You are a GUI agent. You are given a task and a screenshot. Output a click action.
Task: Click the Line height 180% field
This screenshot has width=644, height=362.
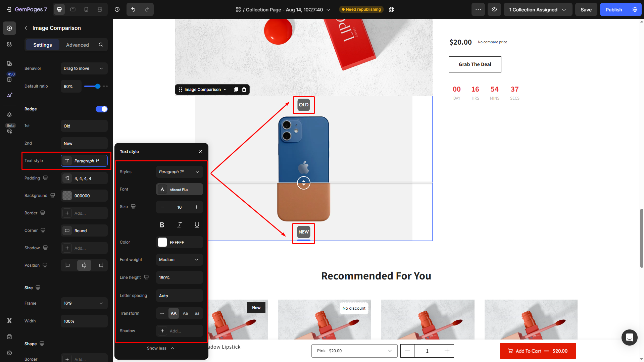[x=179, y=278]
